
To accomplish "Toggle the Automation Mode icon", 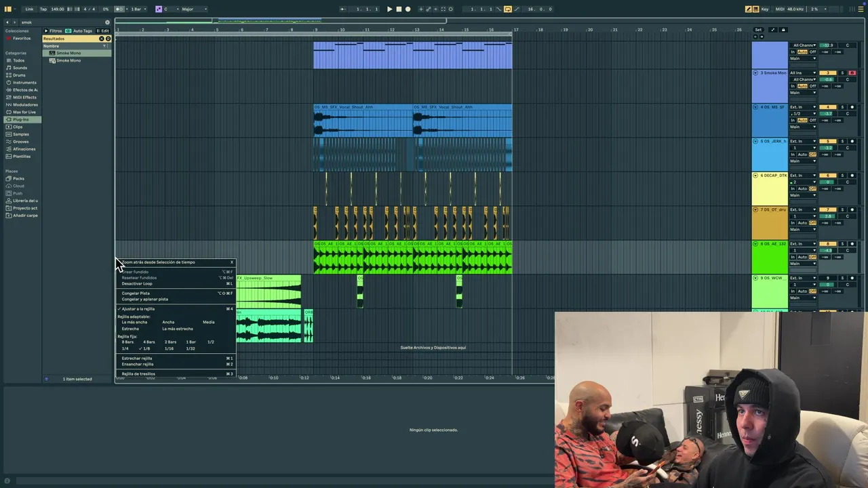I will 772,30.
